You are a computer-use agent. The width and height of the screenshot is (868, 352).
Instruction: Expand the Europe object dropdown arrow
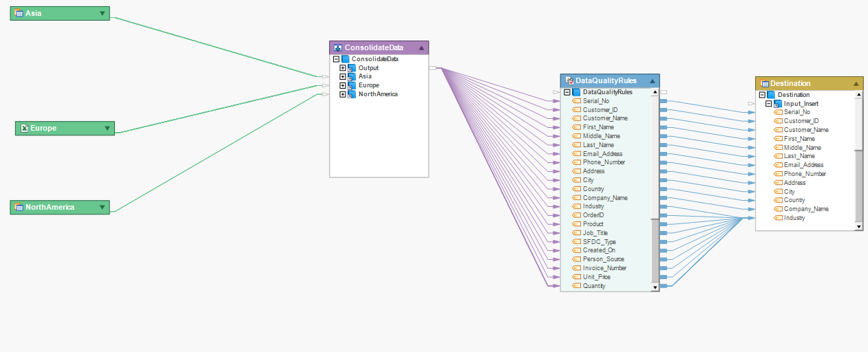point(107,128)
